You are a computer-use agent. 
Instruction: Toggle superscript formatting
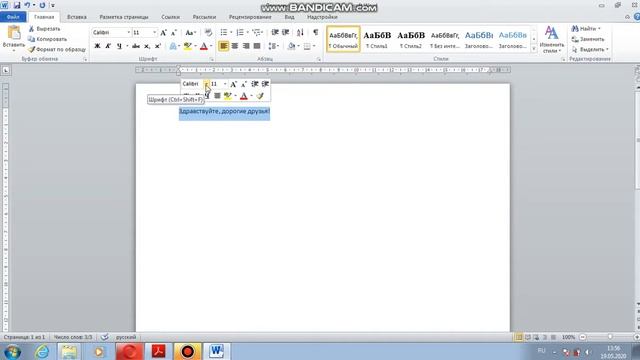pyautogui.click(x=158, y=46)
